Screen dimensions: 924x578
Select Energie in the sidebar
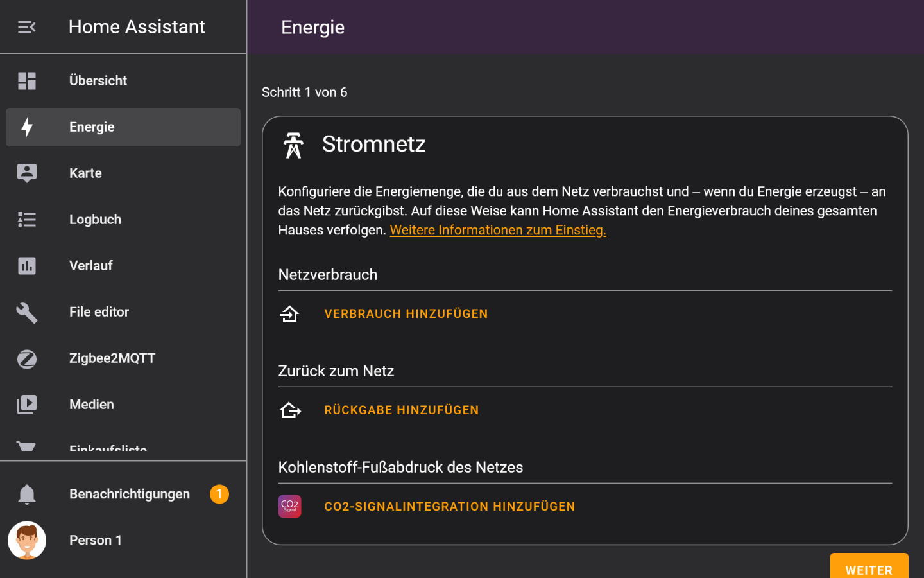point(123,127)
